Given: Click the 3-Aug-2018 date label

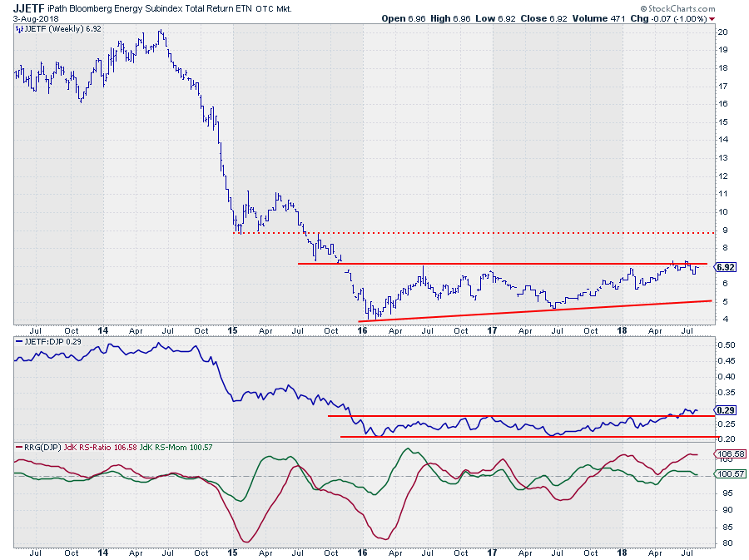Looking at the screenshot, I should tap(36, 19).
